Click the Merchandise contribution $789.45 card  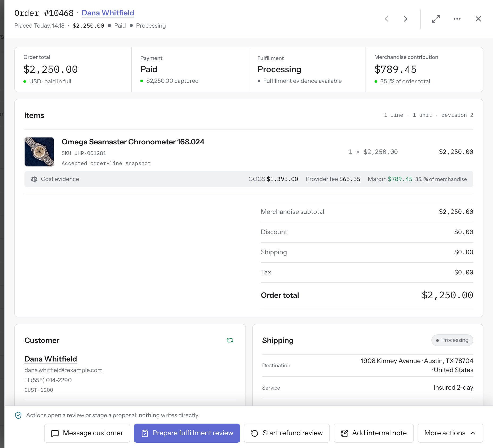click(x=424, y=70)
